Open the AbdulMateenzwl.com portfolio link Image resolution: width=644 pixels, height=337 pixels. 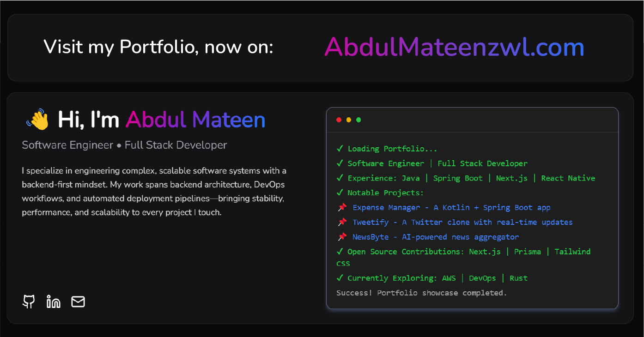pyautogui.click(x=454, y=47)
